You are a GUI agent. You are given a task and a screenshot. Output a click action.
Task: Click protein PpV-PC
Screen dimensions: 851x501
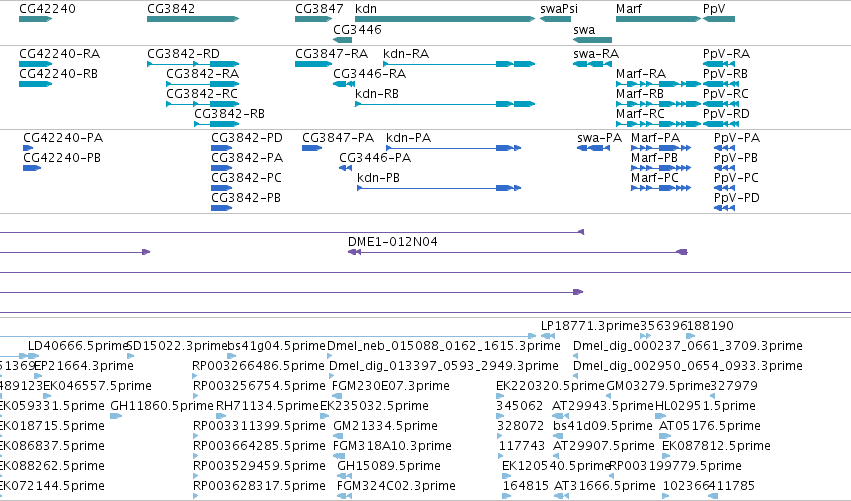coord(725,188)
